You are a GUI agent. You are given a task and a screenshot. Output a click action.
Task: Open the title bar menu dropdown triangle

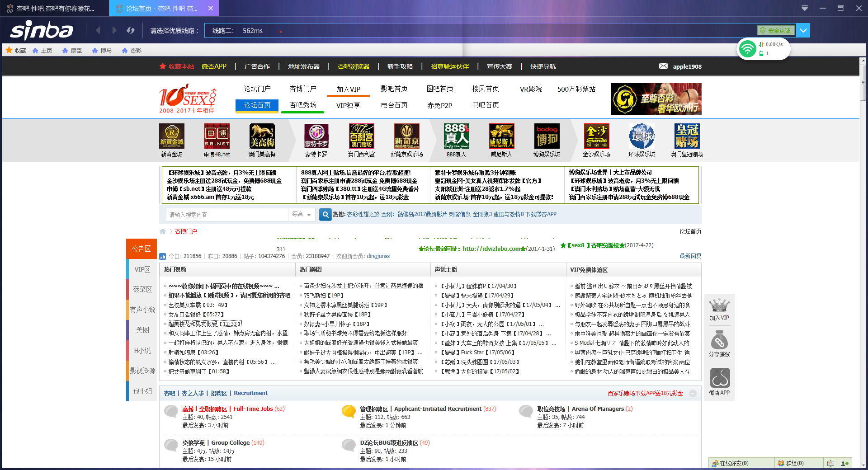point(805,8)
